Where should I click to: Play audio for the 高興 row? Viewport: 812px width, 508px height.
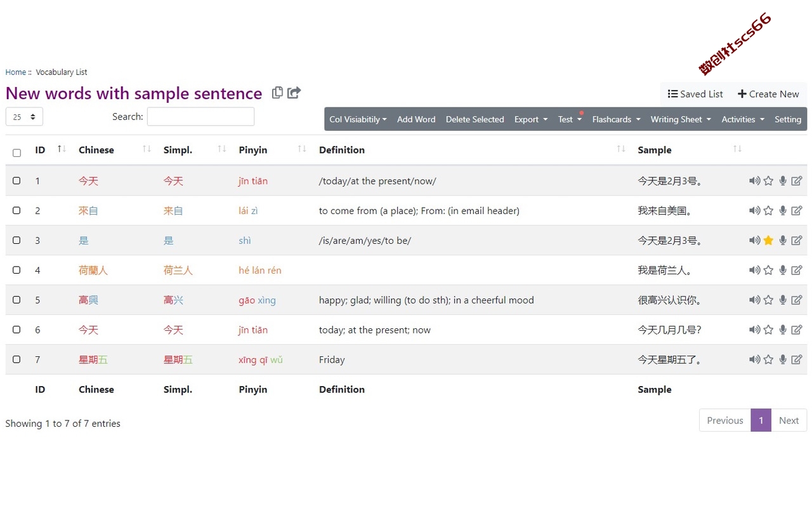pyautogui.click(x=754, y=300)
